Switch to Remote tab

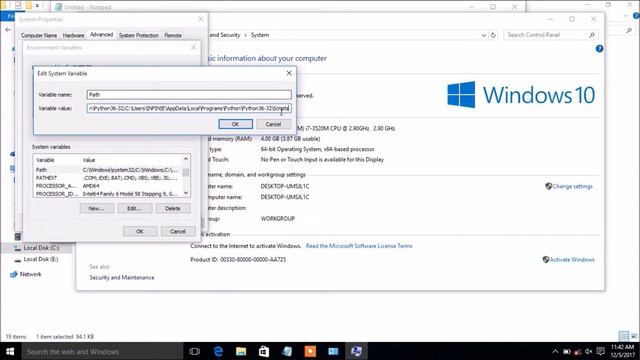(173, 36)
